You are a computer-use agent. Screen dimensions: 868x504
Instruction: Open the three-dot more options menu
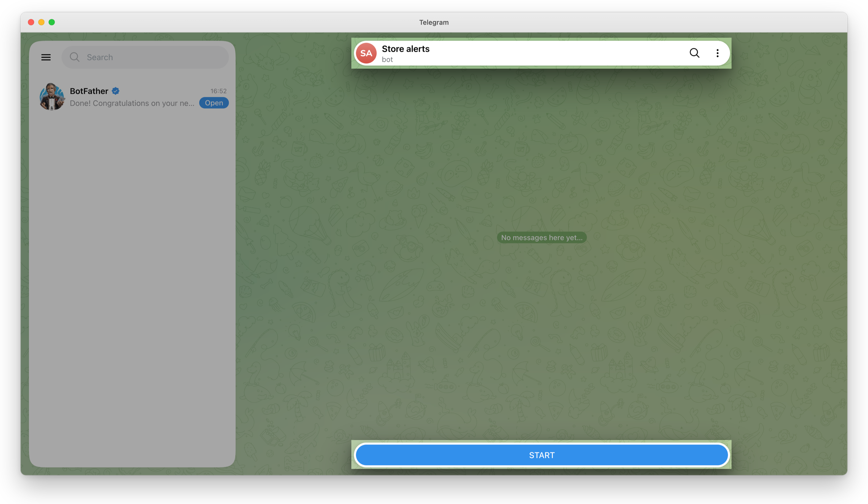click(x=717, y=53)
